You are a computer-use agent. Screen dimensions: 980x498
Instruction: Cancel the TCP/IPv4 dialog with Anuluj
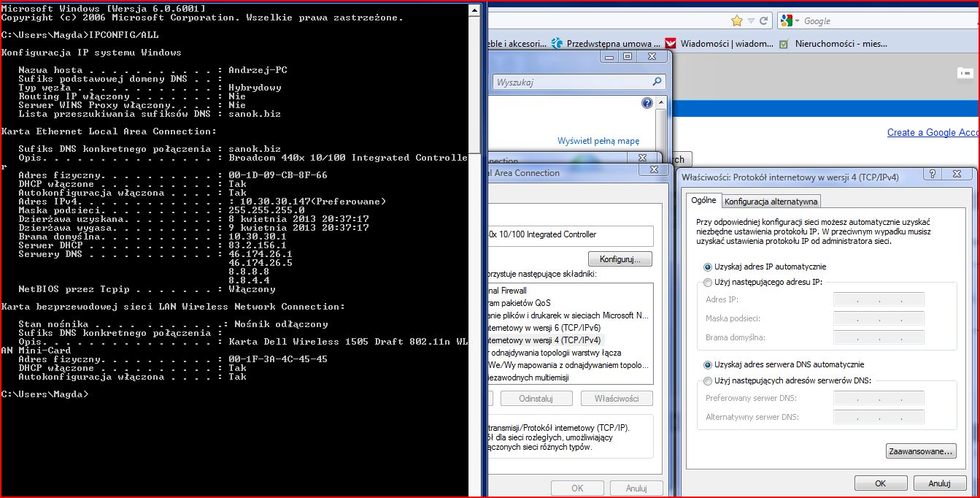coord(939,483)
